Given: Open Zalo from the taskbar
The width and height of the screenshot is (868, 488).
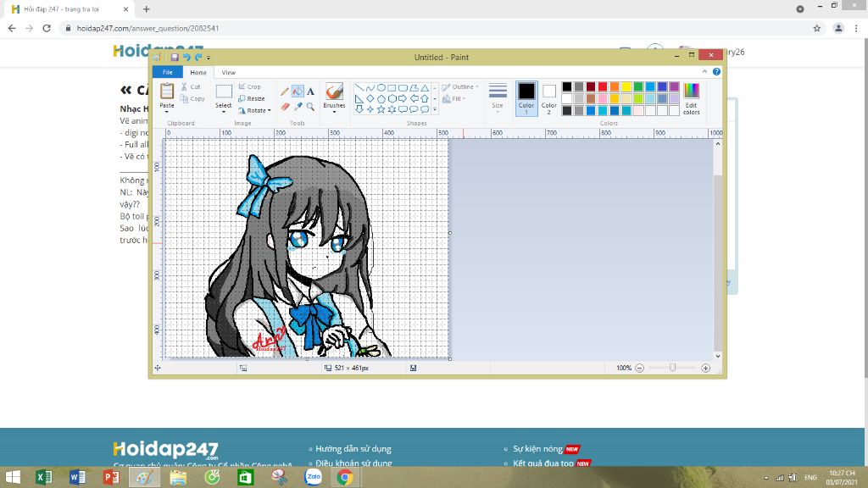Looking at the screenshot, I should point(314,477).
